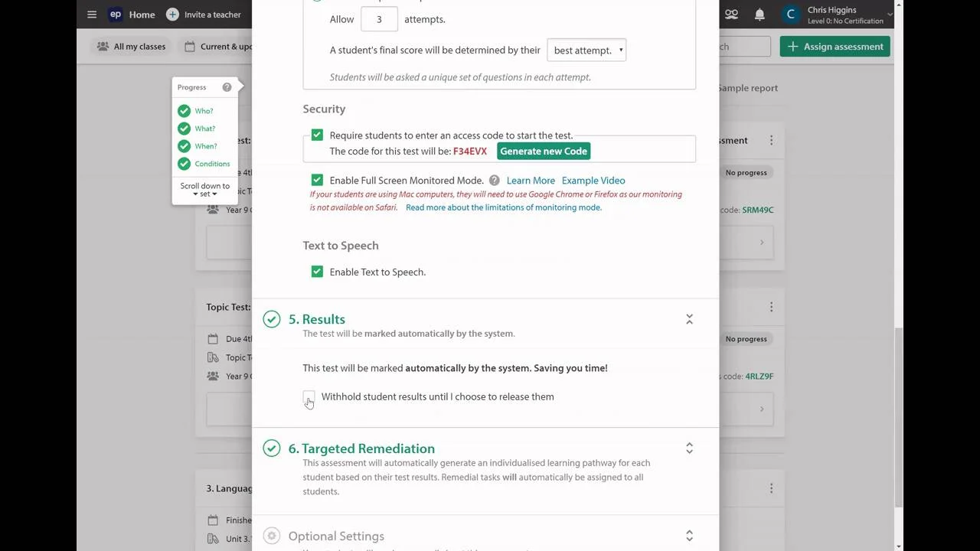Toggle Enable Text to Speech checkbox

(x=317, y=272)
